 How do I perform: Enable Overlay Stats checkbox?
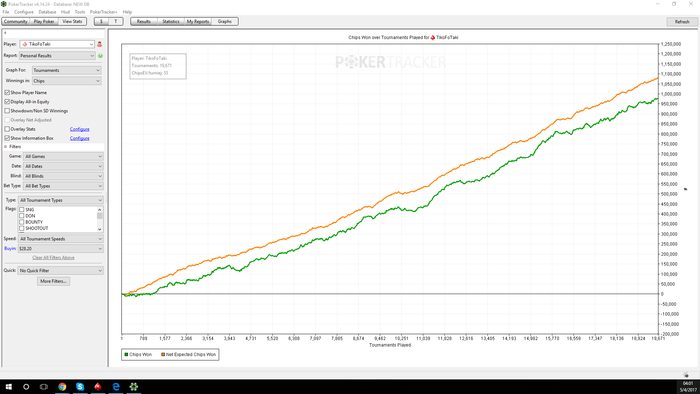coord(7,129)
